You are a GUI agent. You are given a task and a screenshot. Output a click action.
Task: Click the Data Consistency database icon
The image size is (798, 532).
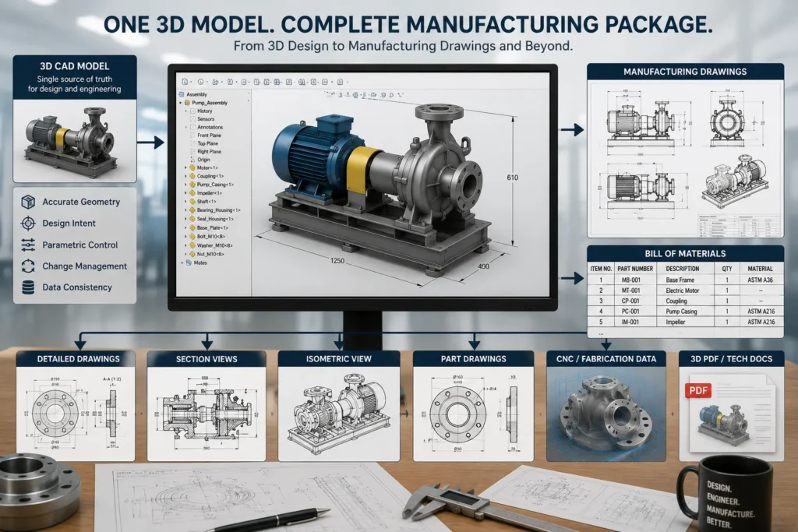point(28,287)
